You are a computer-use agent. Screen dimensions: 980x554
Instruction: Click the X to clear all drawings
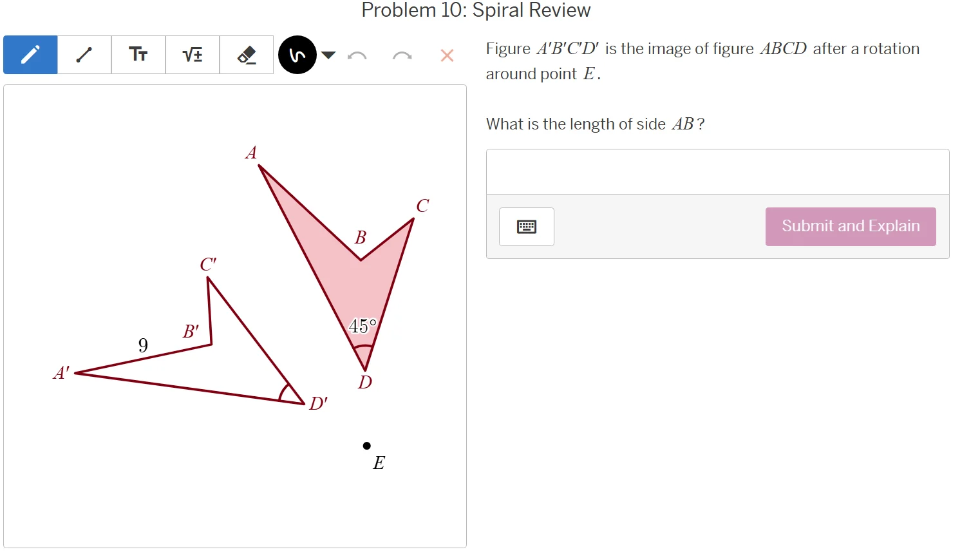[446, 56]
